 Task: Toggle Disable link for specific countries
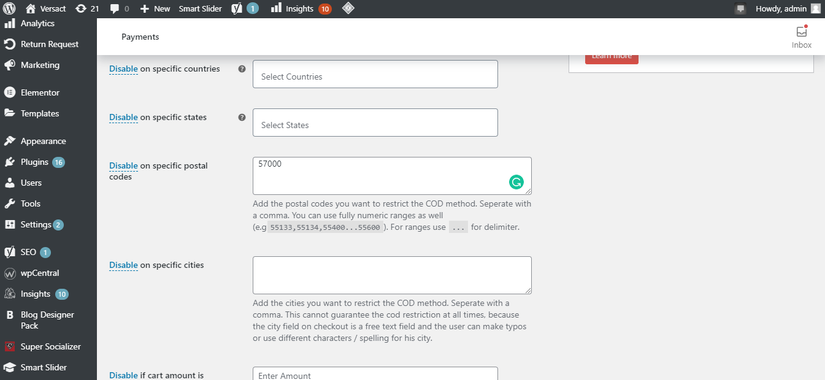click(x=124, y=69)
